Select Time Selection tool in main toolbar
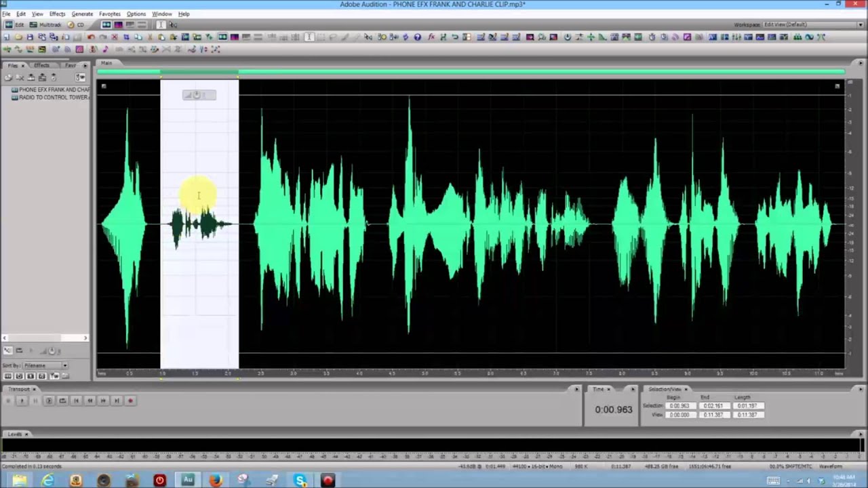868x488 pixels. tap(308, 37)
